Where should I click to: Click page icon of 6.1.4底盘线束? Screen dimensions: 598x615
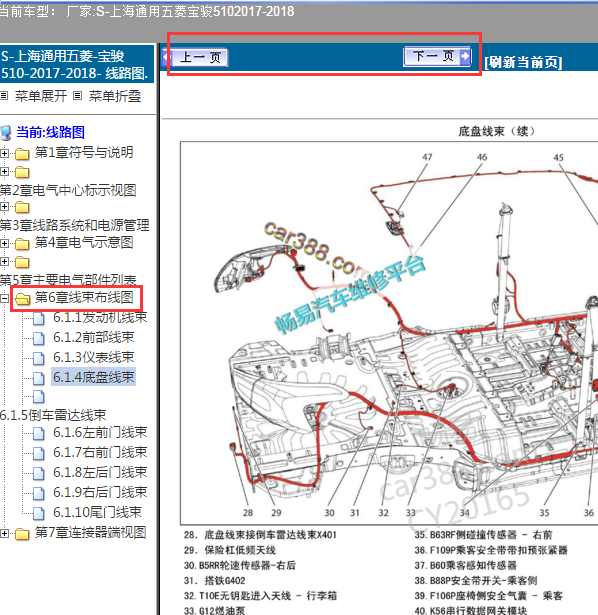click(38, 378)
